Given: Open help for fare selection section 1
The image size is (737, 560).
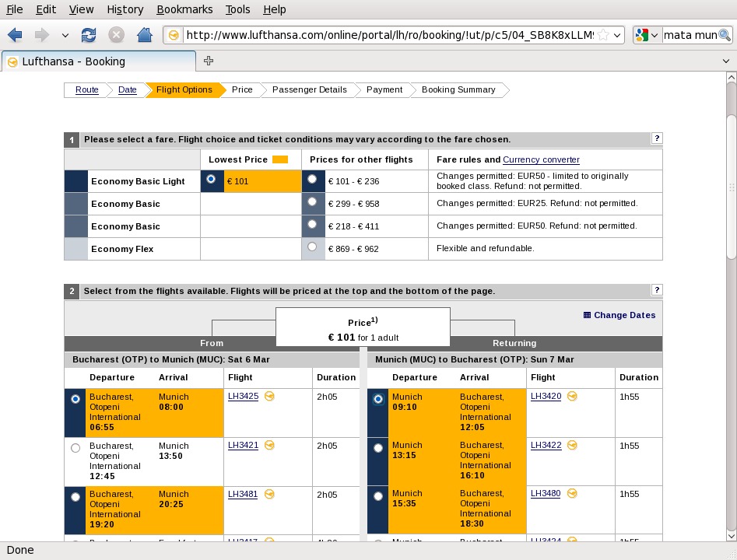Looking at the screenshot, I should (657, 138).
